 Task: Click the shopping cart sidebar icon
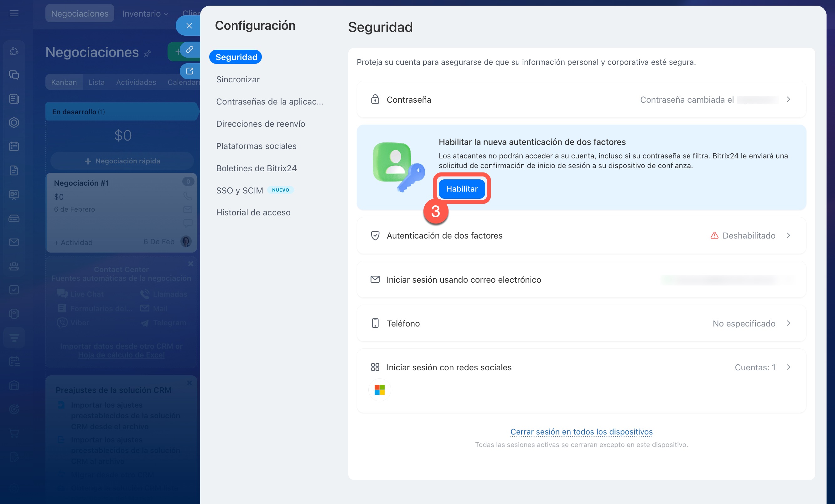tap(14, 433)
